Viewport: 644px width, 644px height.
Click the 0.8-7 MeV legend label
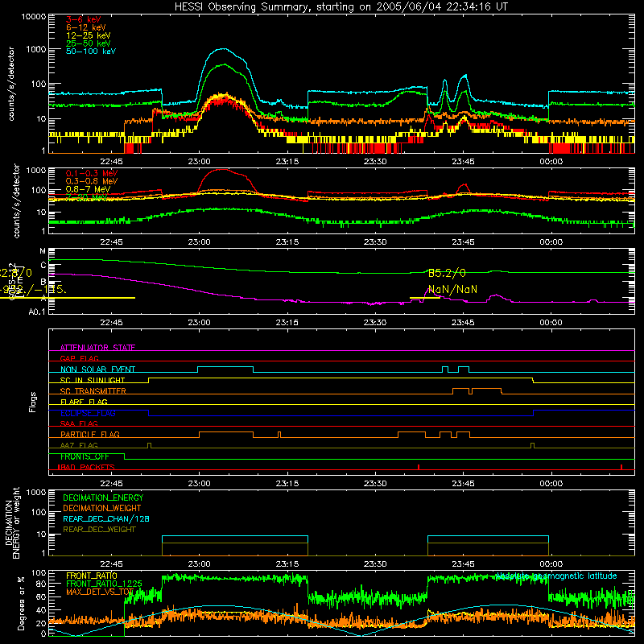tap(89, 189)
